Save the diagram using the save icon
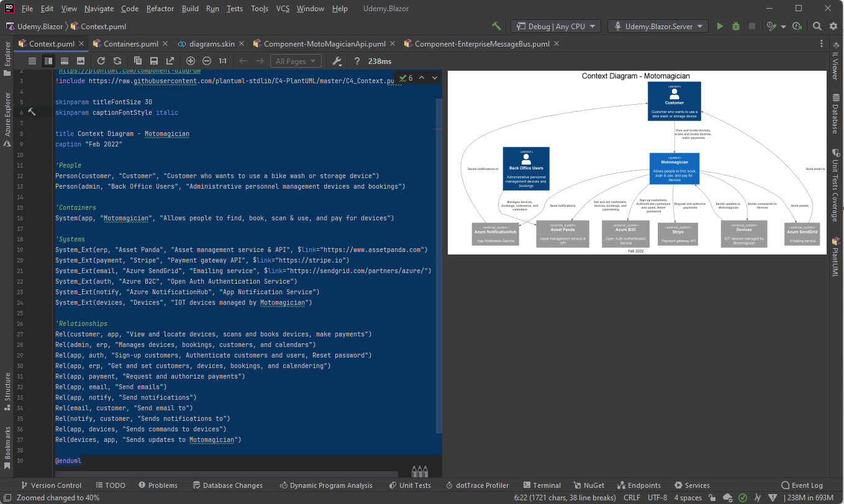This screenshot has width=844, height=504. click(154, 61)
